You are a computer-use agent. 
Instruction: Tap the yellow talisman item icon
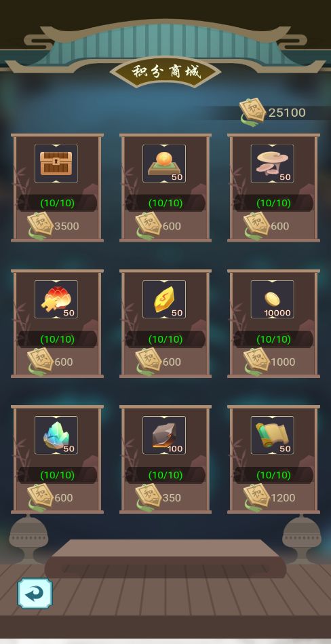164,299
